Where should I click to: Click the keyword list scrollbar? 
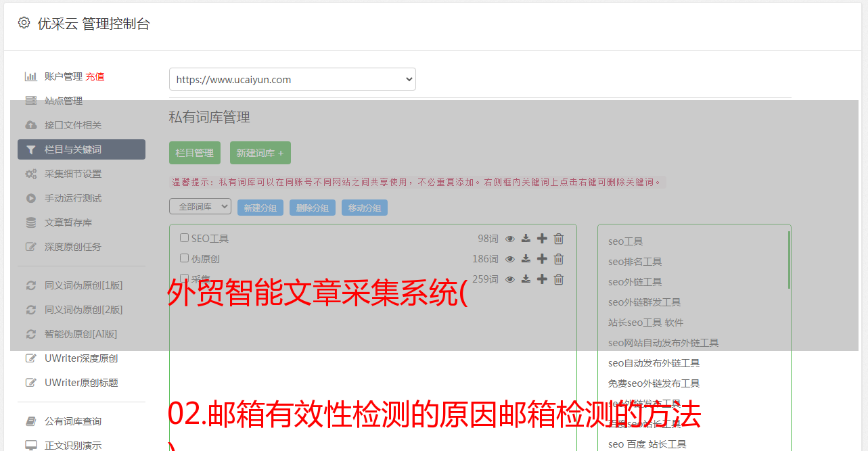coord(789,260)
